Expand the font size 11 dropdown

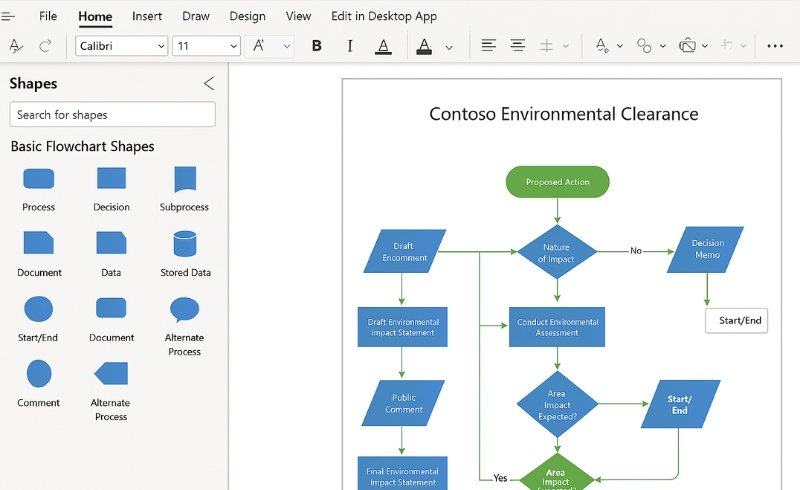pos(207,46)
